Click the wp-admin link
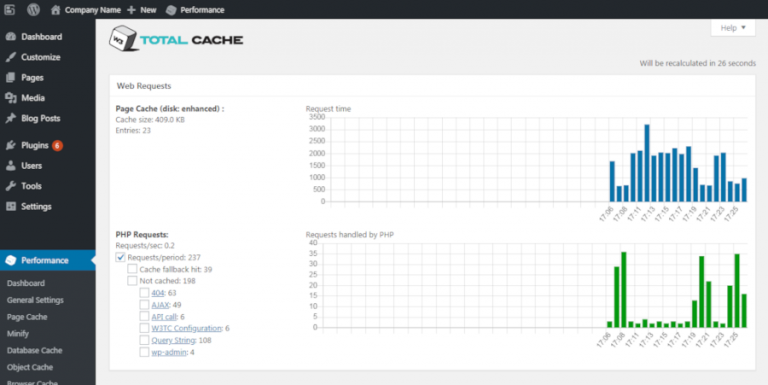The height and width of the screenshot is (385, 768). coord(169,352)
